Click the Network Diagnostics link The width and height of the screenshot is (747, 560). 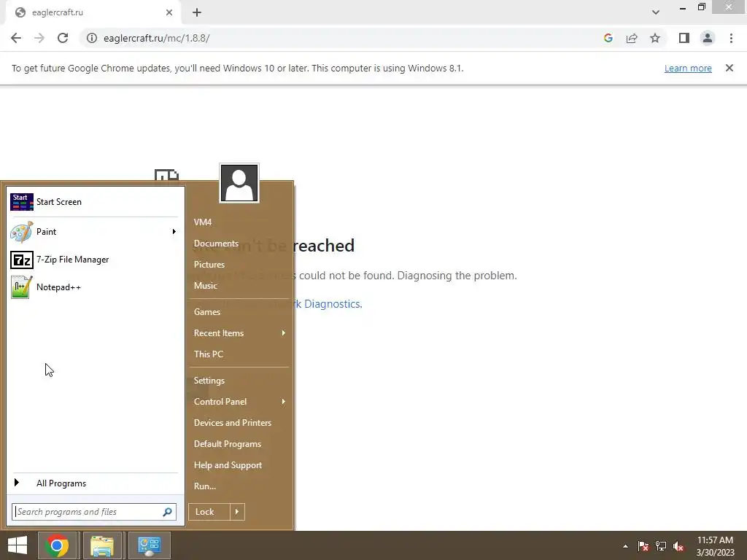pyautogui.click(x=329, y=304)
